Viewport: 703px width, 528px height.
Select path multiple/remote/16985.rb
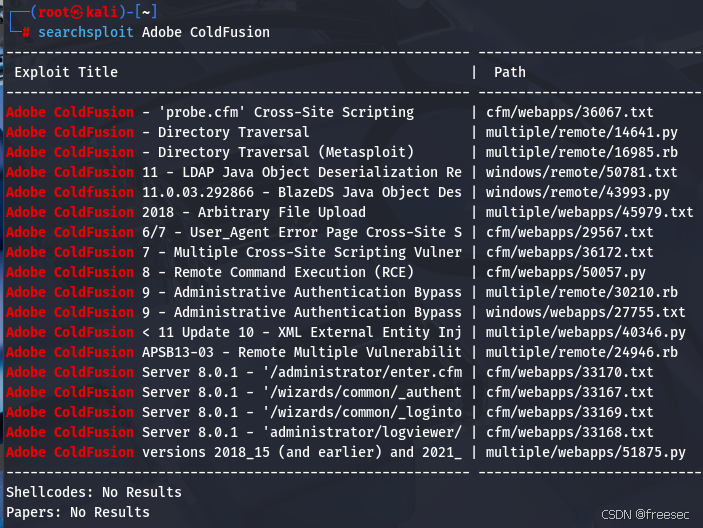(581, 152)
